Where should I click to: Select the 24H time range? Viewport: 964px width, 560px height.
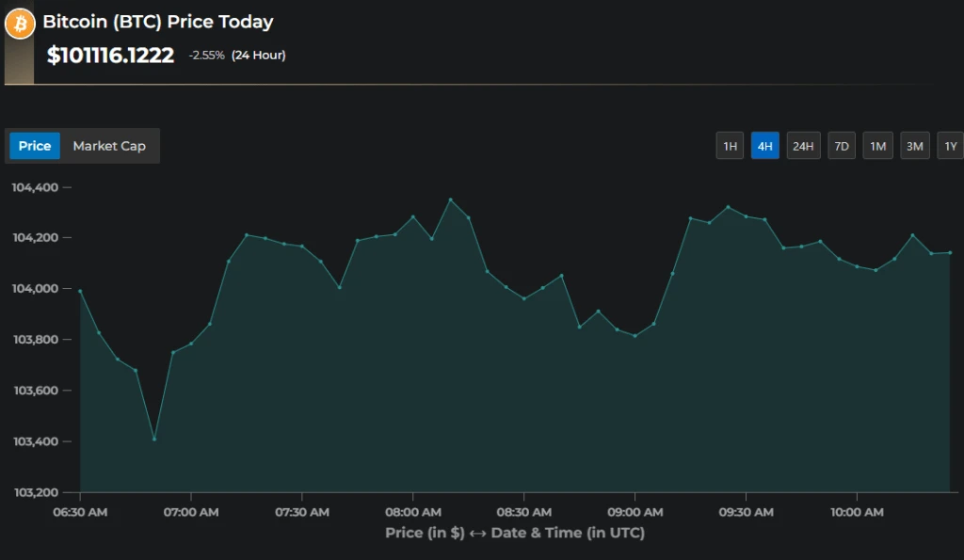(803, 146)
